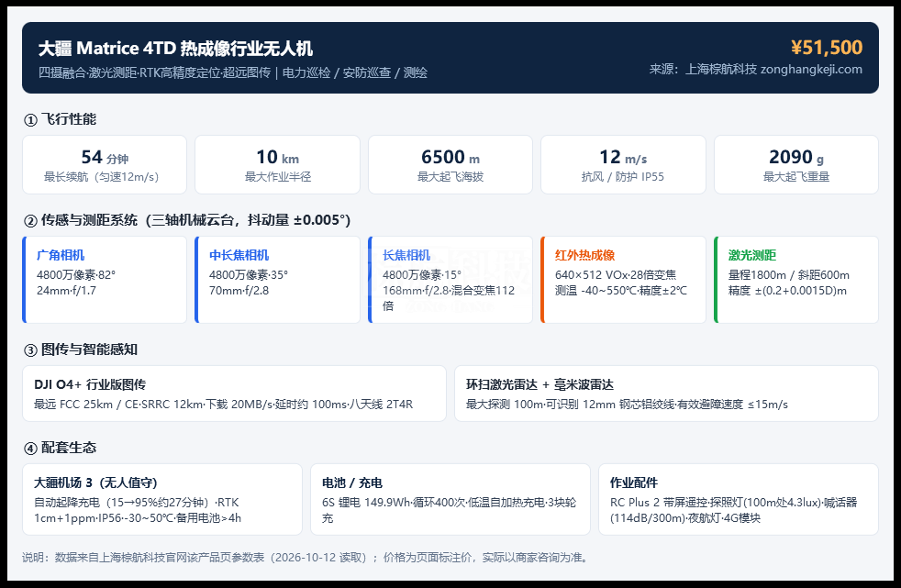Select the 10 km operating radius card
Image resolution: width=901 pixels, height=588 pixels.
point(277,165)
